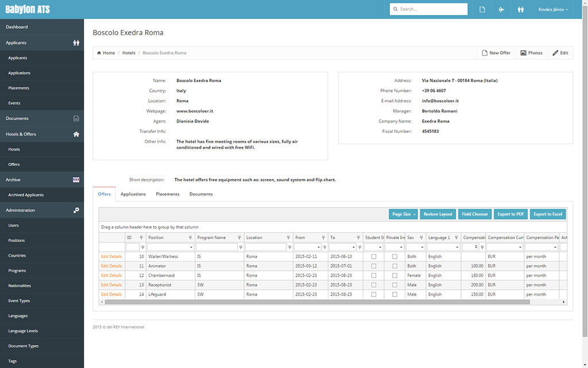The width and height of the screenshot is (588, 368).
Task: Click the house icon beside Hotels & Offers
Action: [76, 134]
